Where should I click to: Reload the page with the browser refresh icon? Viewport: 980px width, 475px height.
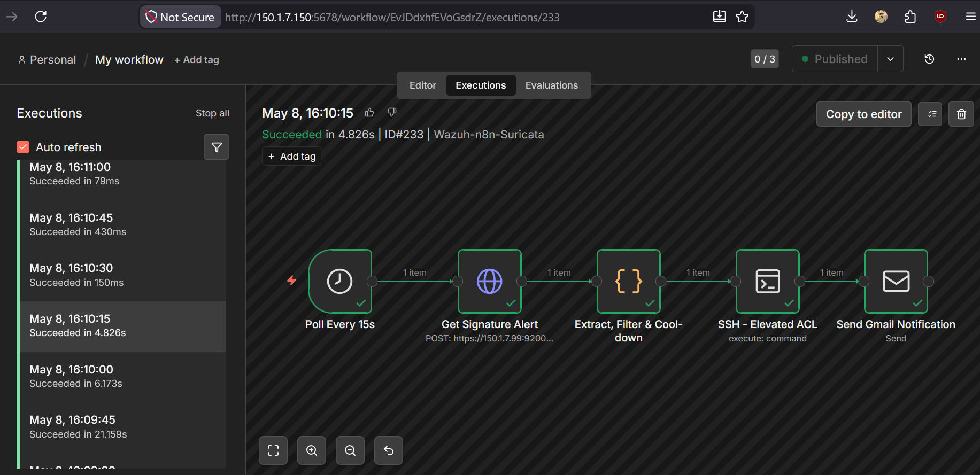pyautogui.click(x=41, y=17)
